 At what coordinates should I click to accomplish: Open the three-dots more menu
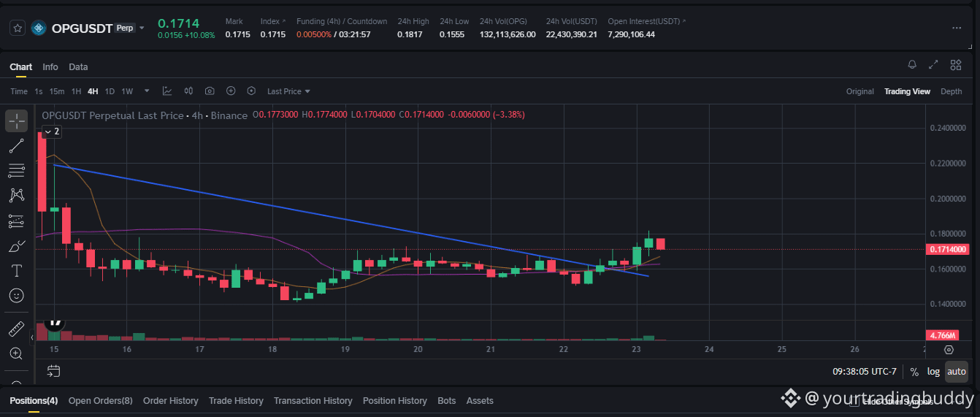[957, 28]
